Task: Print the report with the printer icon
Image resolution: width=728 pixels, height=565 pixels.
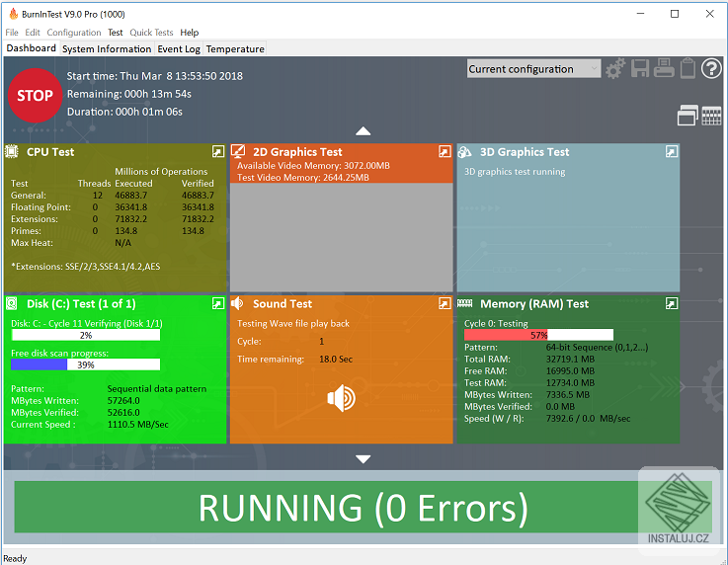Action: pos(664,68)
